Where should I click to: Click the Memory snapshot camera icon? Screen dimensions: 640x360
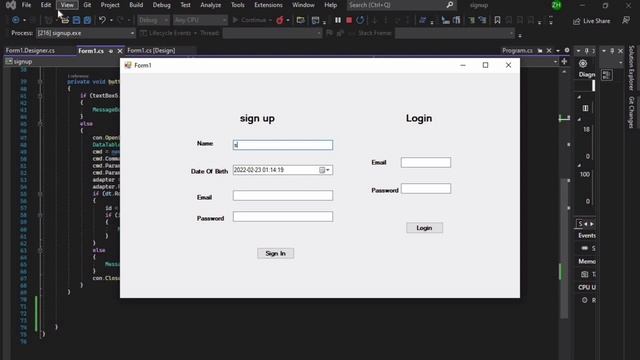click(584, 274)
